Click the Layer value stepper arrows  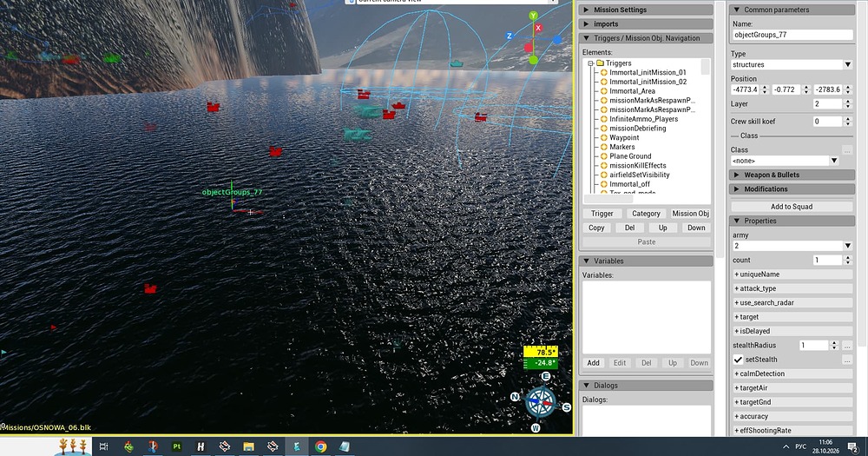coord(847,104)
